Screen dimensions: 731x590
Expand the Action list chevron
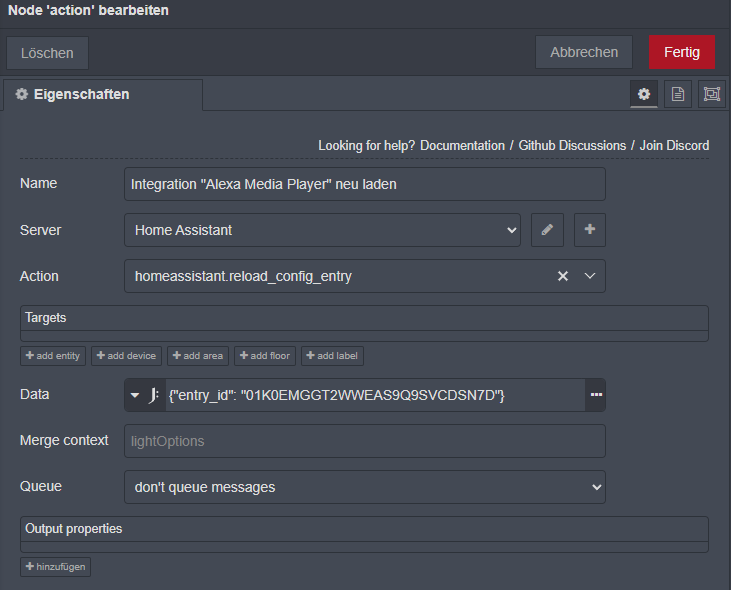590,276
